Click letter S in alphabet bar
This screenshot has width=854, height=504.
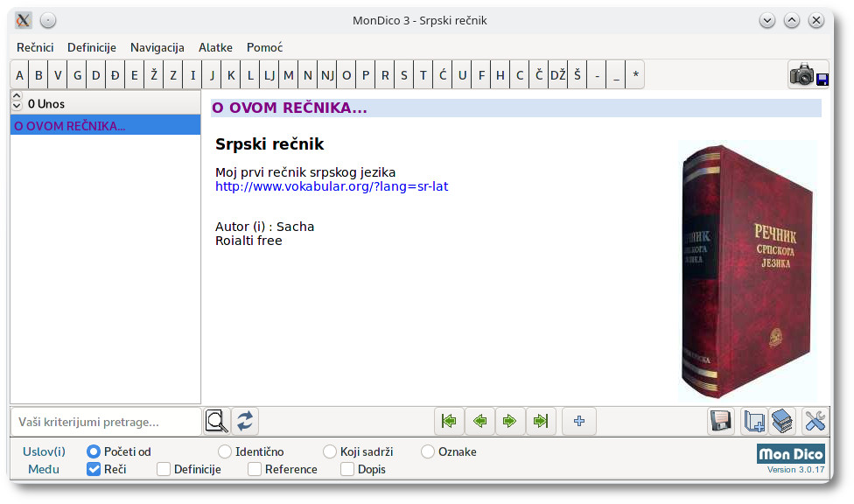tap(404, 74)
